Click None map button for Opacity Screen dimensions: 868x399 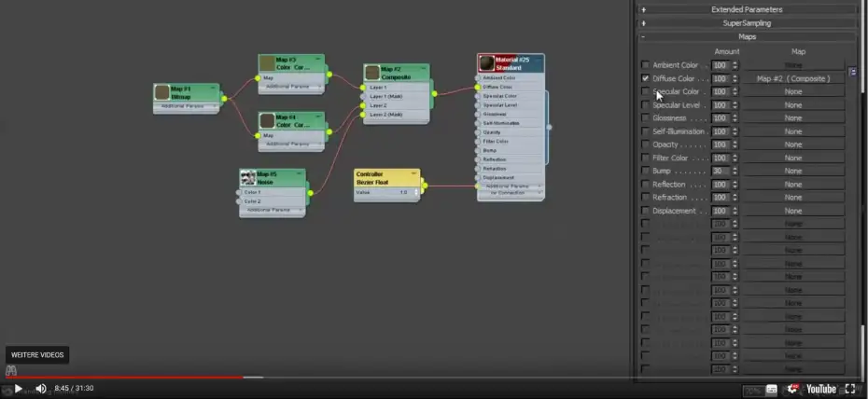click(793, 144)
